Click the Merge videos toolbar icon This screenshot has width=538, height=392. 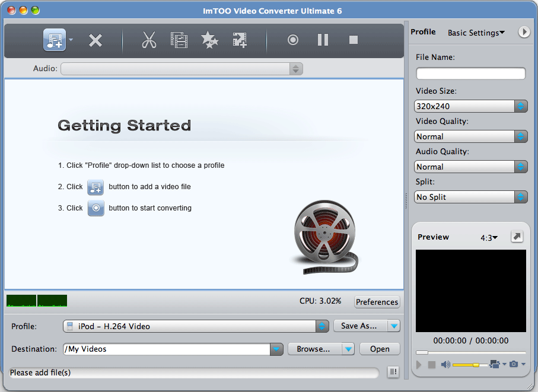pos(239,40)
